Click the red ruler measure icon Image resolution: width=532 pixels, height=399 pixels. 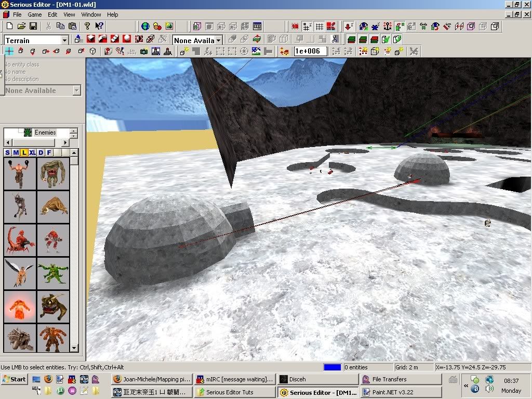coord(447,26)
